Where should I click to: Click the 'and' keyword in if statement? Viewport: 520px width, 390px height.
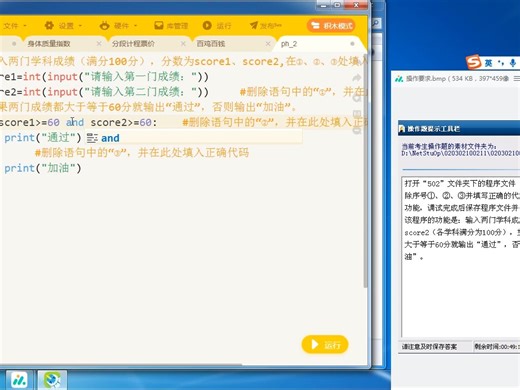[75, 122]
